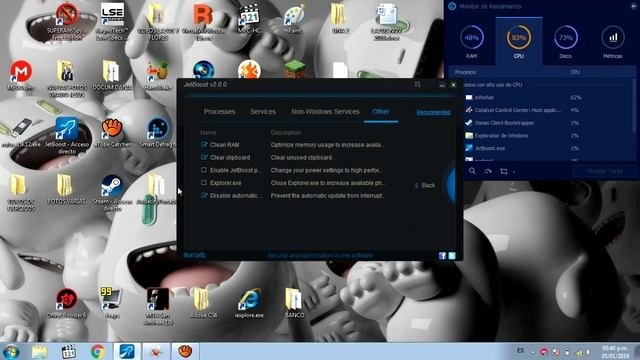Toggle the Clean RAM checkbox
Viewport: 640px width, 360px height.
pos(204,144)
